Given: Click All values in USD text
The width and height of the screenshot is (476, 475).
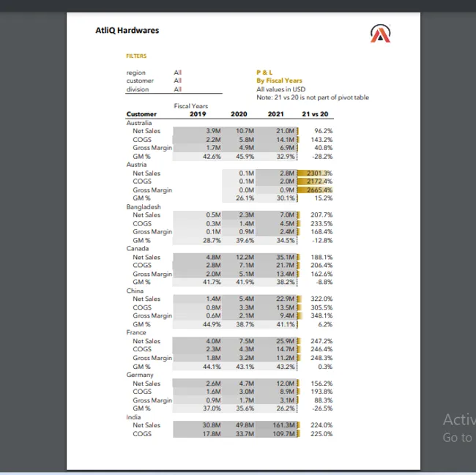Looking at the screenshot, I should 280,89.
